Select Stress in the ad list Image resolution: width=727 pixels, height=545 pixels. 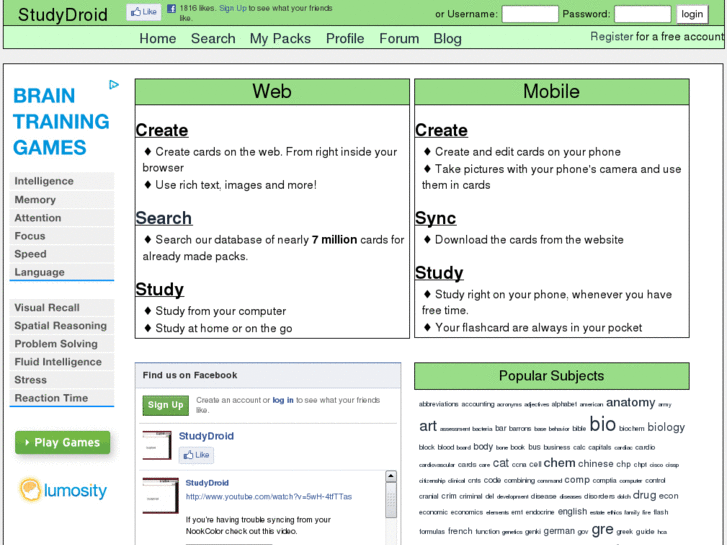pyautogui.click(x=62, y=380)
